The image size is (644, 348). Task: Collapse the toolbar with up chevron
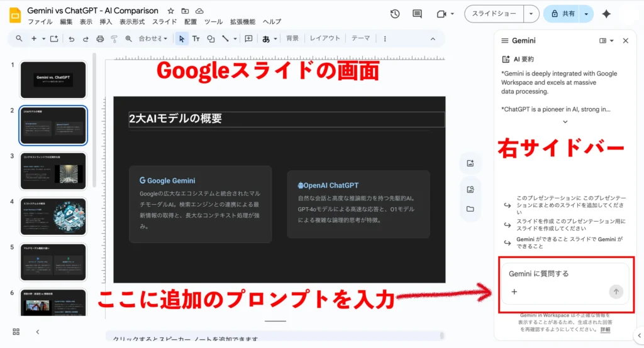point(433,39)
